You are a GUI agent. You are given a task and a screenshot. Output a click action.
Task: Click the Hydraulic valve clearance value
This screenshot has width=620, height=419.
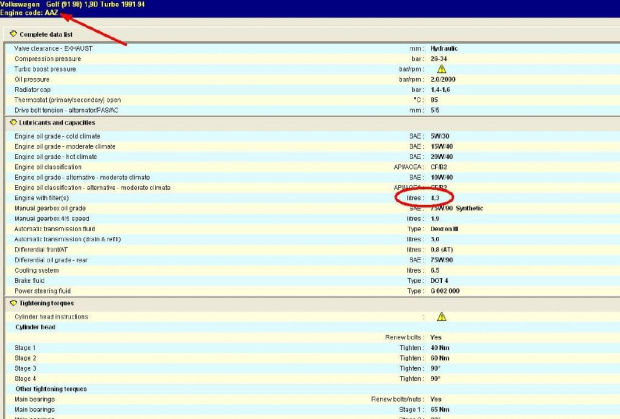point(444,48)
